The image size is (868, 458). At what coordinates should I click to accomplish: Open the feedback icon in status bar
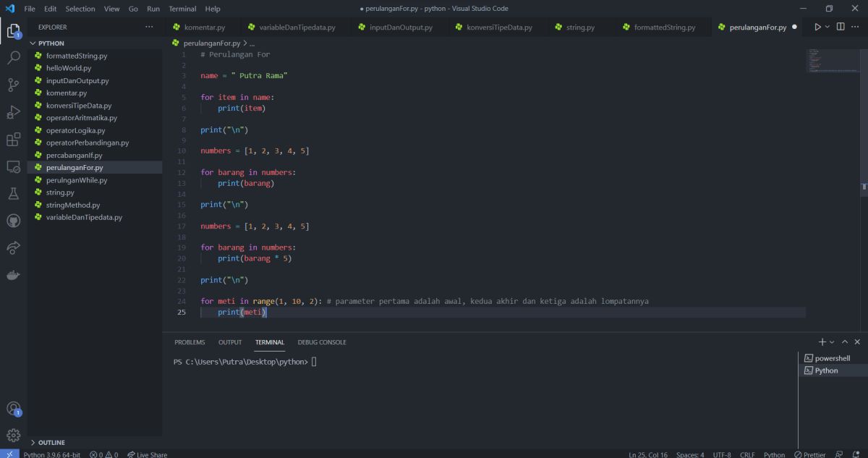(839, 454)
